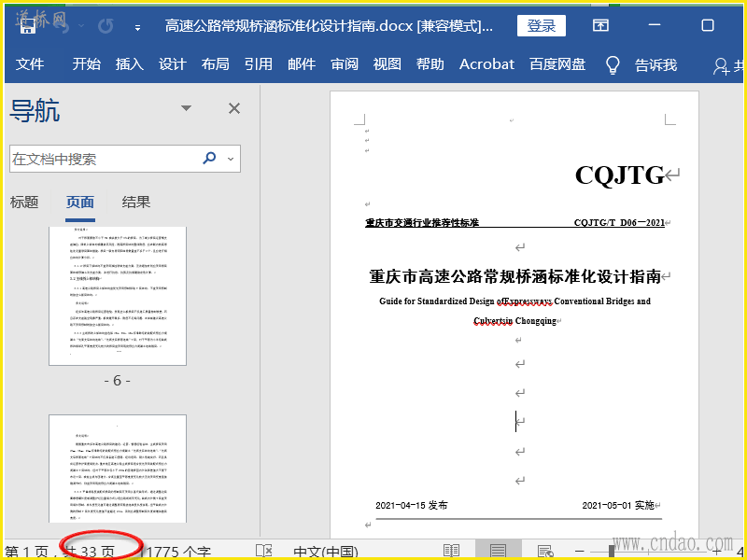Switch to Web Layout view

tap(545, 551)
